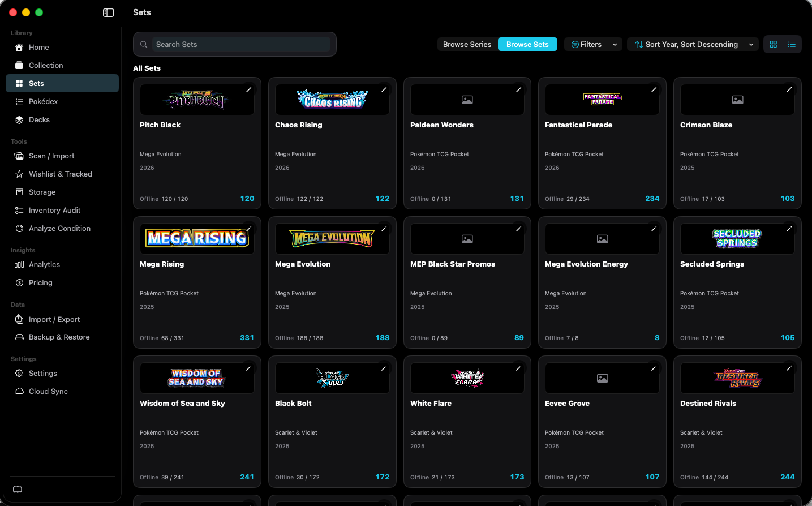Image resolution: width=812 pixels, height=506 pixels.
Task: Edit the Chaos Rising set
Action: point(384,89)
